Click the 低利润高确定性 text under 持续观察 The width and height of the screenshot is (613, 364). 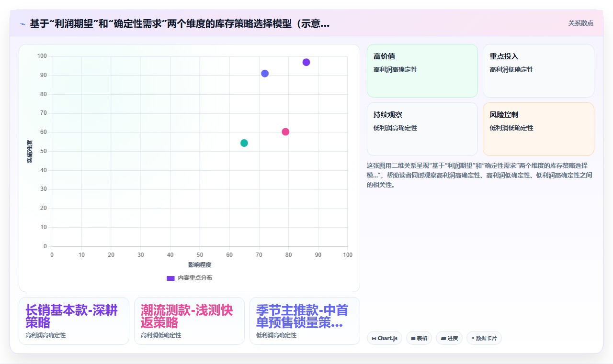point(395,128)
